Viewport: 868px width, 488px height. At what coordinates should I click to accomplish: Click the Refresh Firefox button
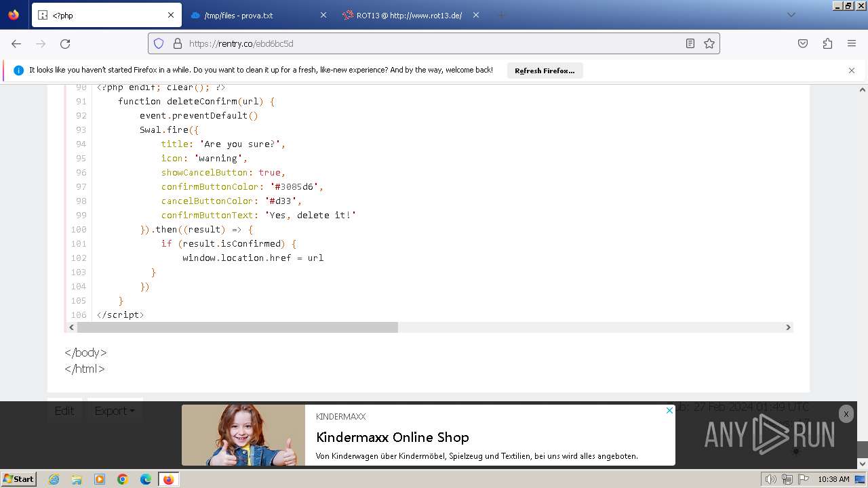coord(545,70)
